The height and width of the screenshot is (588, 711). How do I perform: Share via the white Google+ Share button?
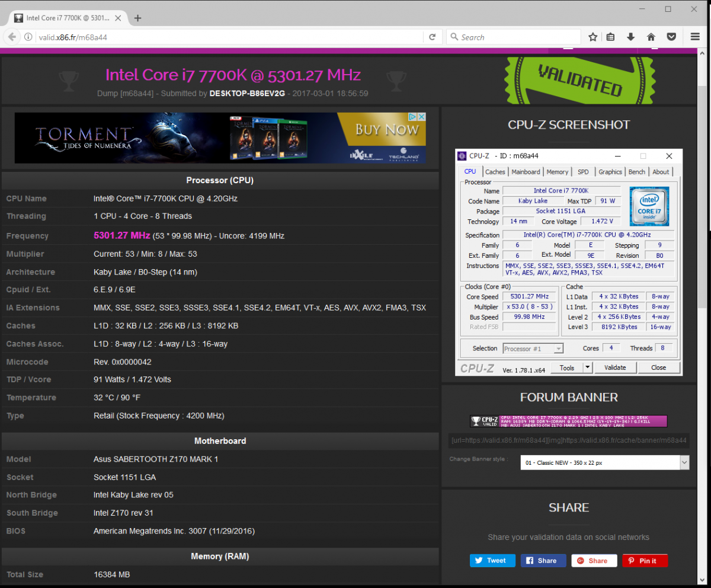point(594,561)
